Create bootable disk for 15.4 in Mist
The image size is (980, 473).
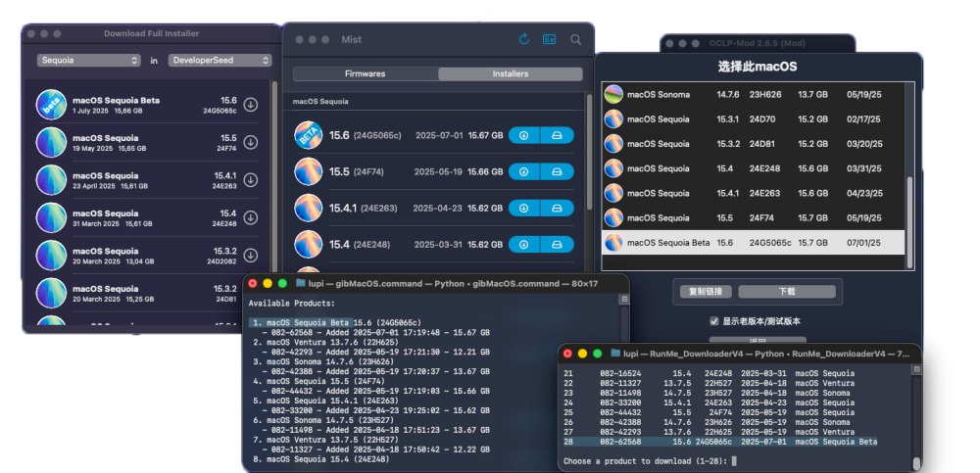tap(557, 244)
